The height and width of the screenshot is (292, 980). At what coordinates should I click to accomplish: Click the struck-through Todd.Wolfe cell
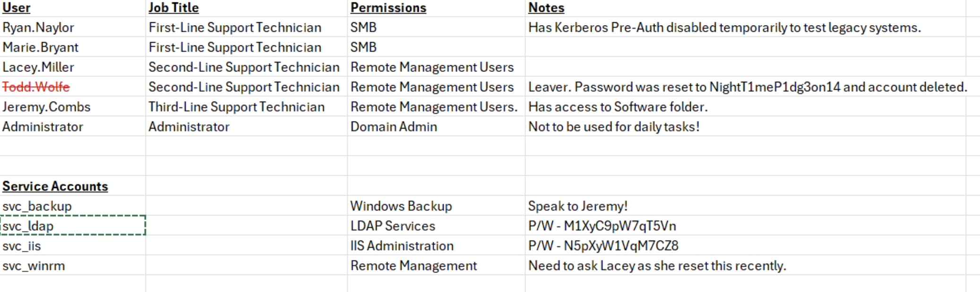point(36,87)
